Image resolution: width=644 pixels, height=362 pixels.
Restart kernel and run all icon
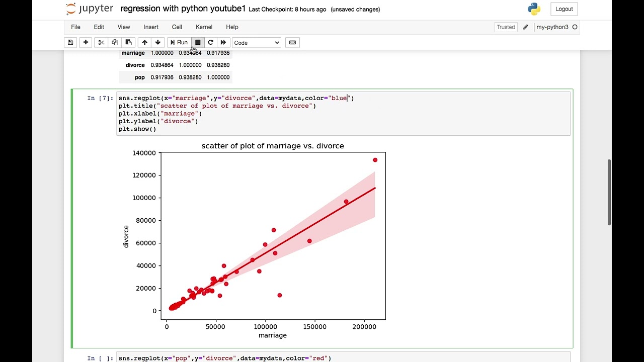pyautogui.click(x=223, y=43)
